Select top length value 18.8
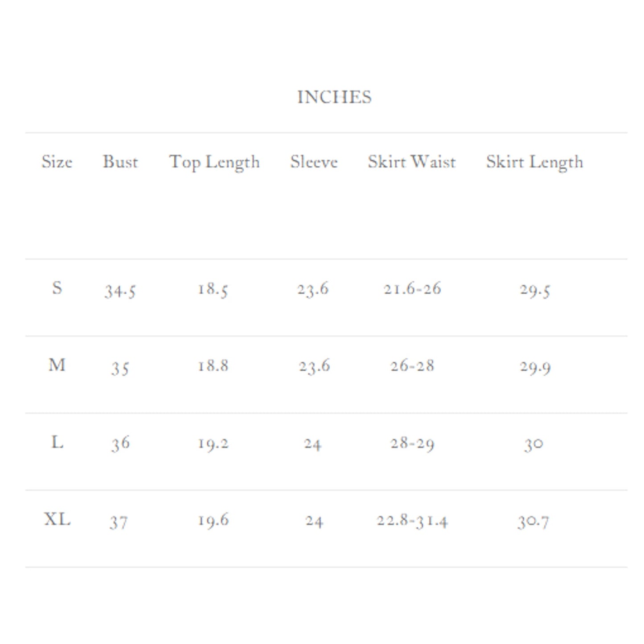 (x=213, y=366)
